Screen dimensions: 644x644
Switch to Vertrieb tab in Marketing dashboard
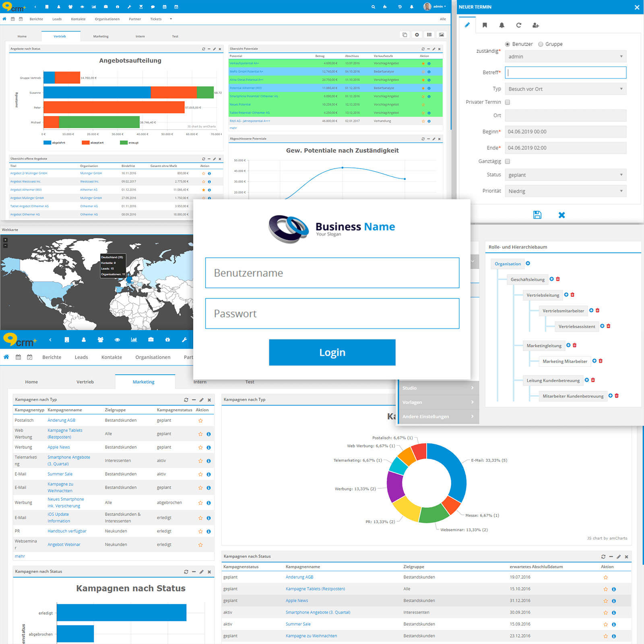pos(85,382)
